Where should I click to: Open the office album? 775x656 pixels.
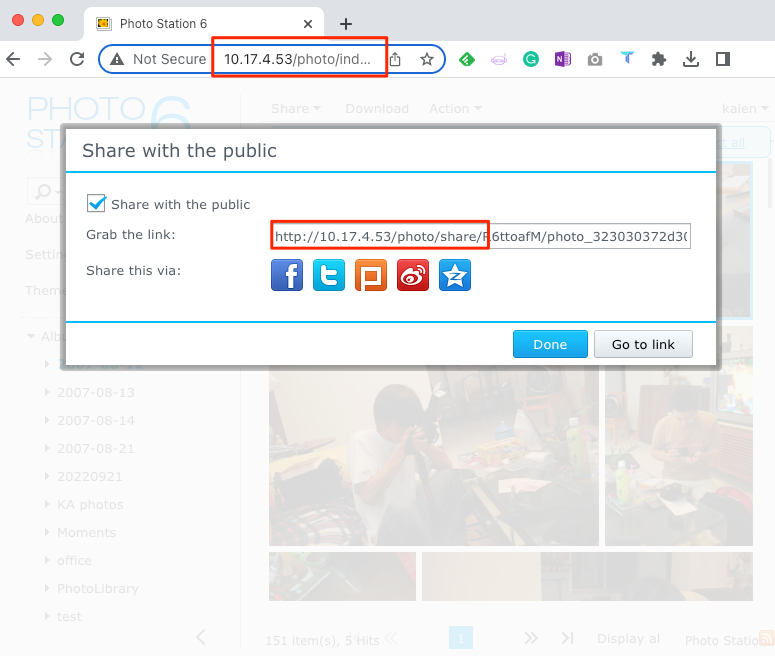click(74, 560)
